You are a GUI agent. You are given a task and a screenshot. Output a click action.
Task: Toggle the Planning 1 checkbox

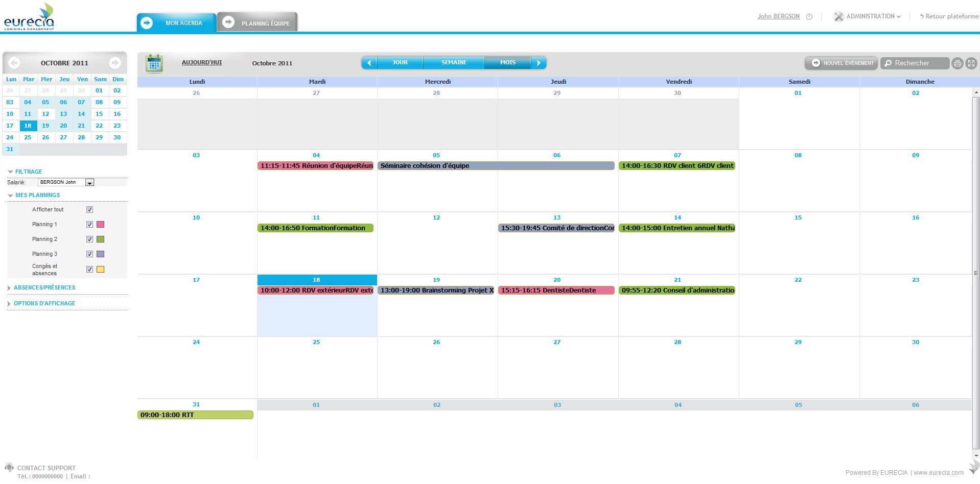tap(90, 225)
